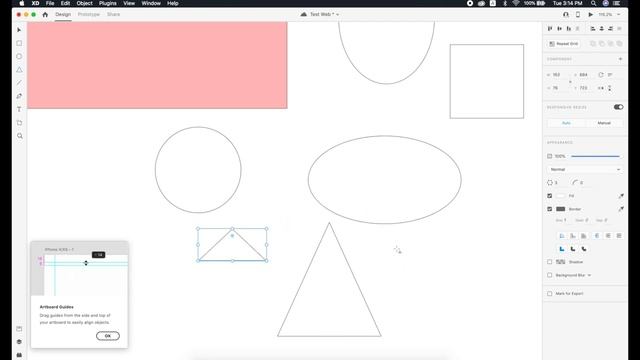Viewport: 640px width, 360px height.
Task: Switch to the Prototype tab
Action: pos(89,14)
